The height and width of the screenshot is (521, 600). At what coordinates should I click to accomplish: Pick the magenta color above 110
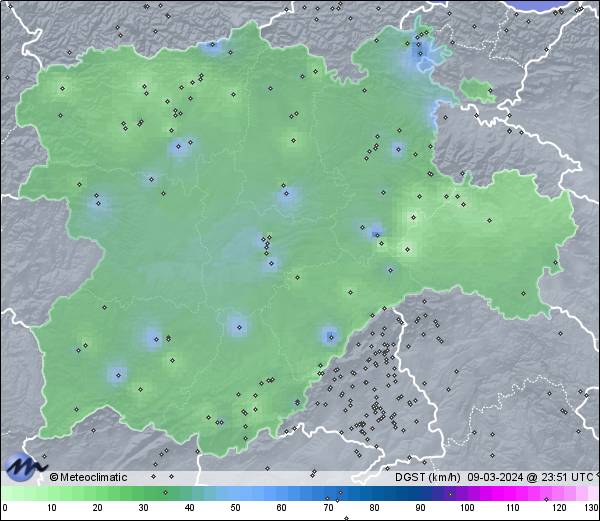click(x=513, y=493)
